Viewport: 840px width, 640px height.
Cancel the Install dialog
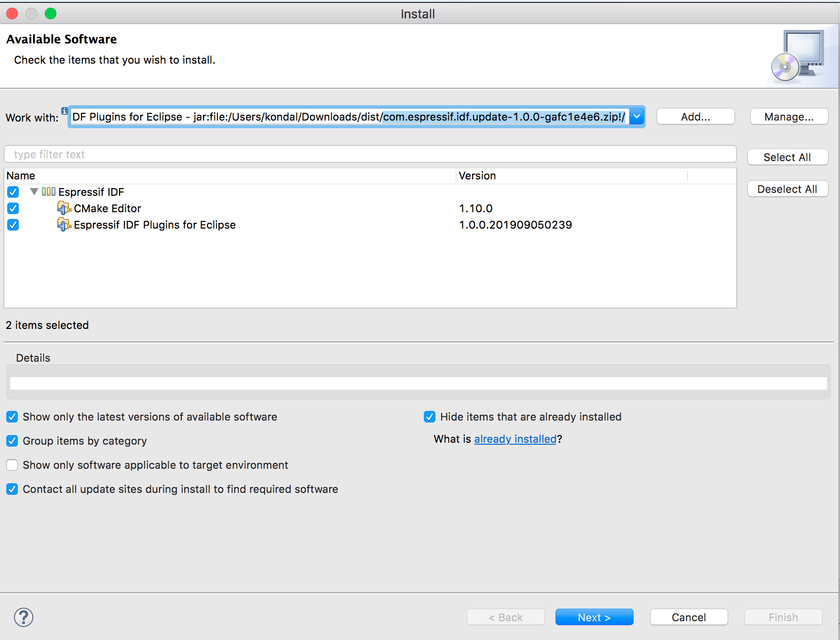tap(689, 617)
